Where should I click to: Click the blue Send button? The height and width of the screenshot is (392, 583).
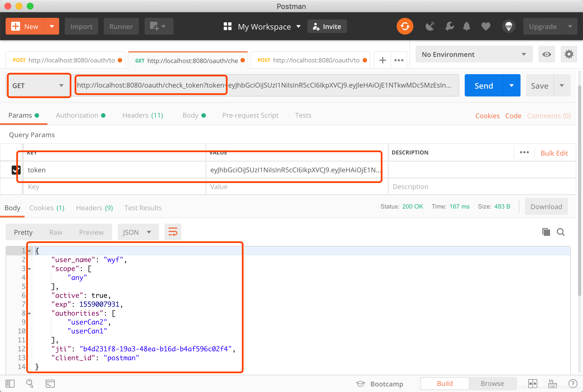click(x=484, y=86)
